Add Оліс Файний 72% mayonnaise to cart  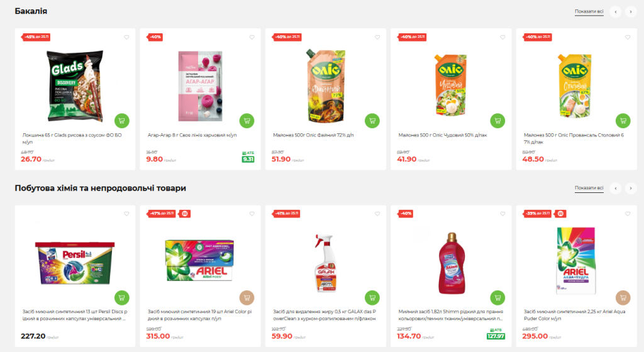pyautogui.click(x=372, y=121)
